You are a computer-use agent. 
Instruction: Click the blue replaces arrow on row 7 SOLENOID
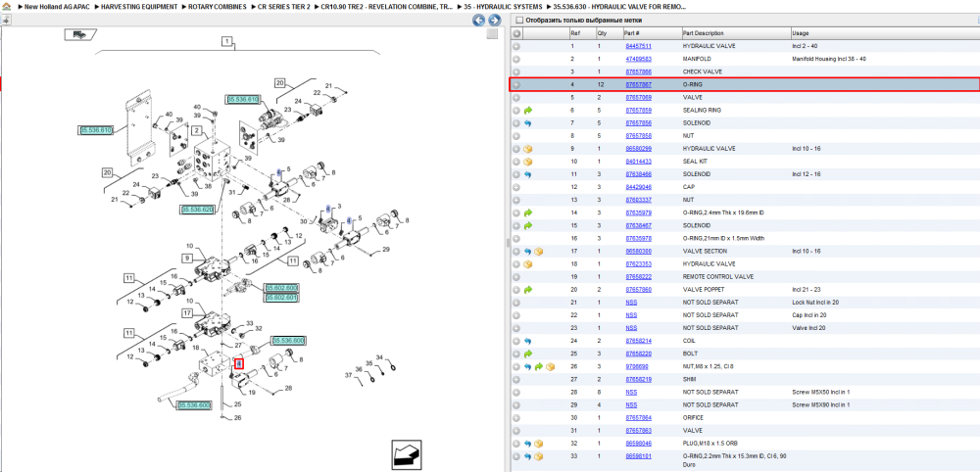point(528,123)
